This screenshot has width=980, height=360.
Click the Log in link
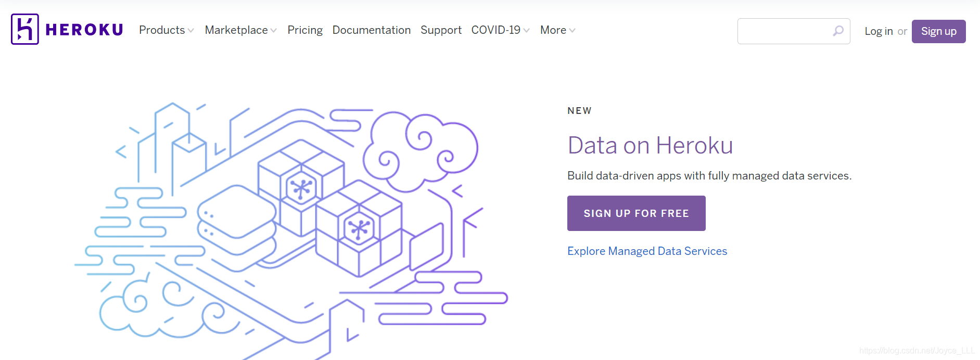point(879,31)
